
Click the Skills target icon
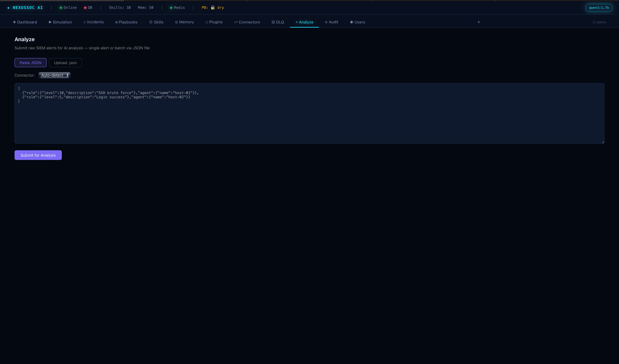point(151,22)
